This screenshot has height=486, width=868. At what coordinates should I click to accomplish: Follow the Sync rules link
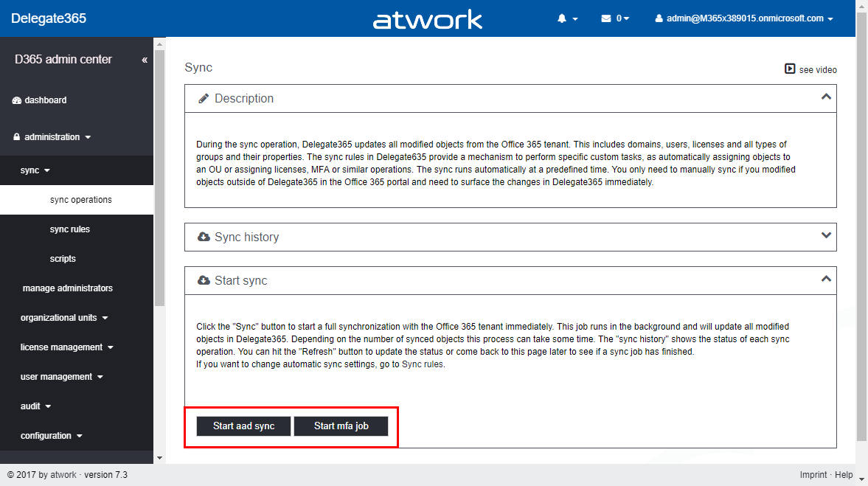pos(423,364)
